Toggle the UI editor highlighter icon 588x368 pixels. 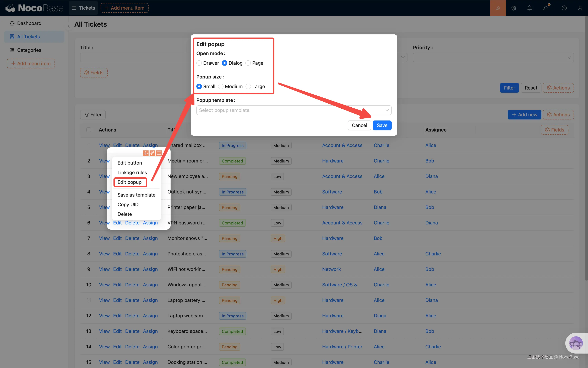(x=498, y=8)
